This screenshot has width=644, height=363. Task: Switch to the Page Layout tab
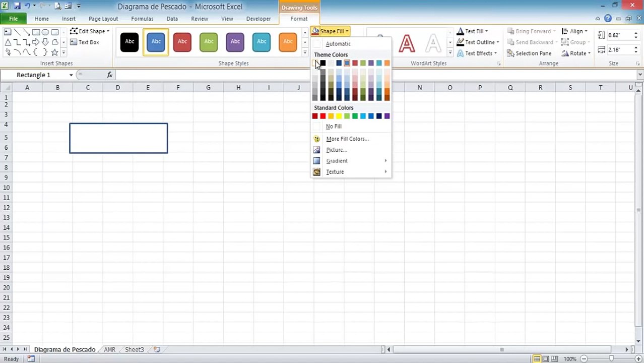tap(103, 19)
